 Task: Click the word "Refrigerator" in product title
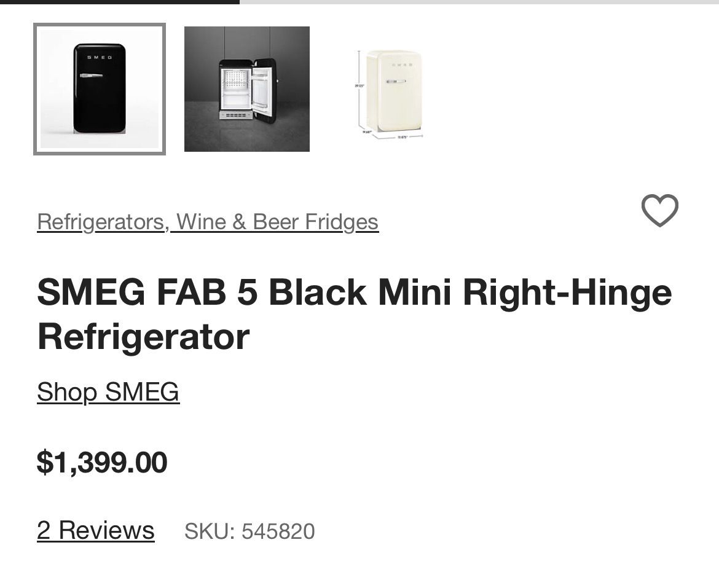(x=143, y=337)
